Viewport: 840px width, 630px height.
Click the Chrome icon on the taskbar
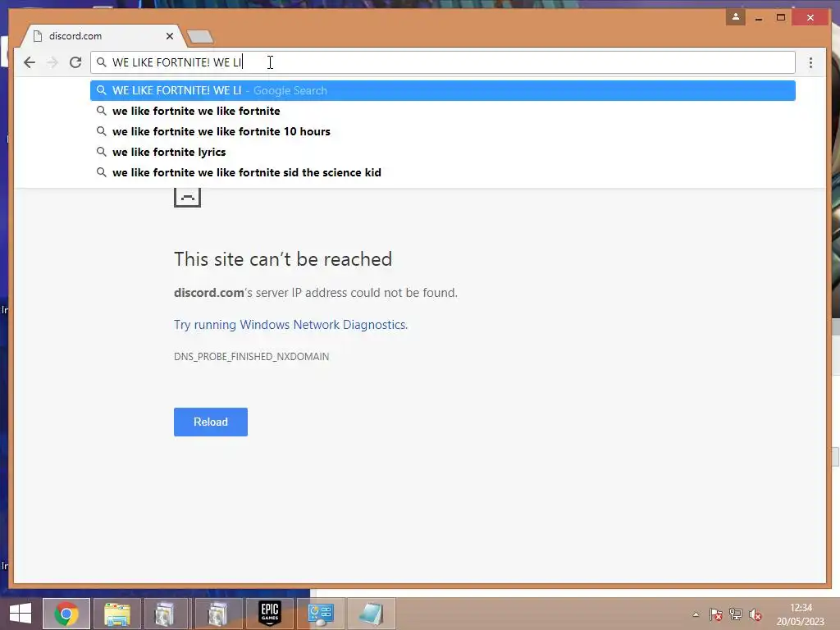[x=66, y=614]
